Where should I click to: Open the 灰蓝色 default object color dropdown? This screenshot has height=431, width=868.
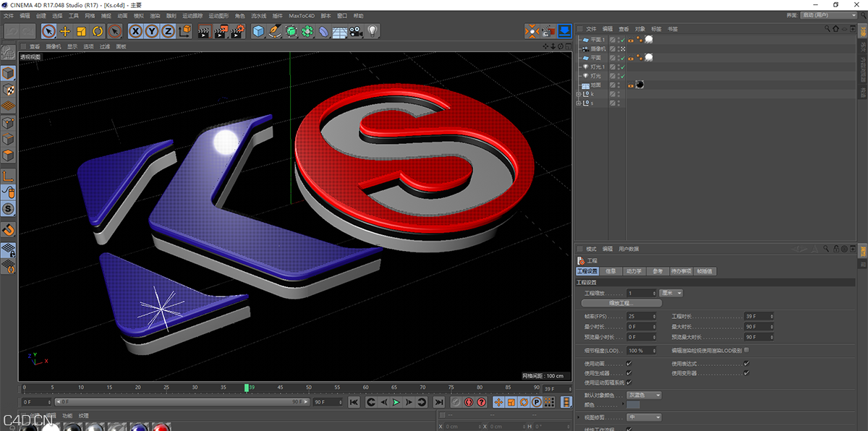[x=644, y=395]
